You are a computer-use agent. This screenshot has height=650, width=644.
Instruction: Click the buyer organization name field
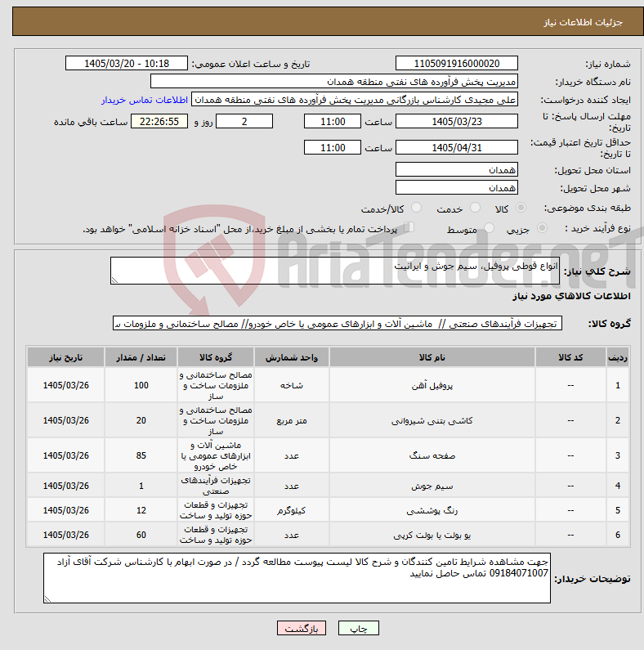click(x=334, y=81)
